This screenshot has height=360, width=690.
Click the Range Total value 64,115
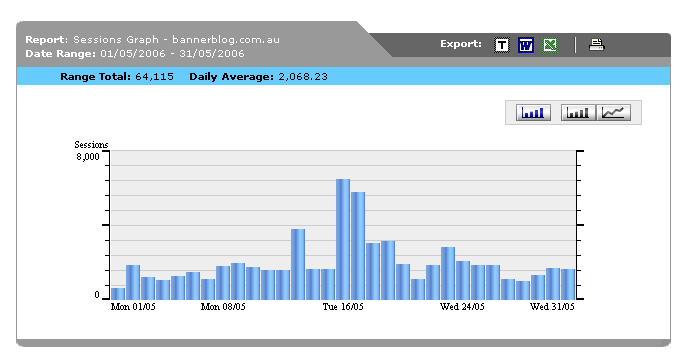click(x=154, y=77)
